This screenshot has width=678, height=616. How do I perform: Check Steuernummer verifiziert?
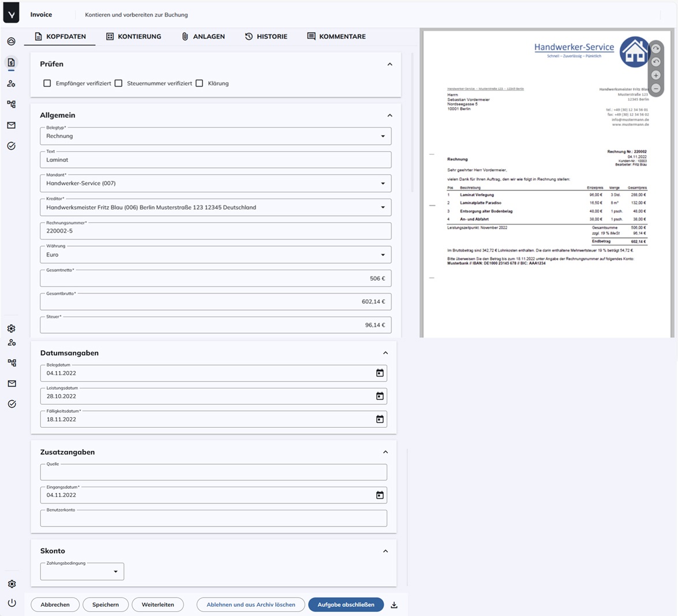coord(118,83)
